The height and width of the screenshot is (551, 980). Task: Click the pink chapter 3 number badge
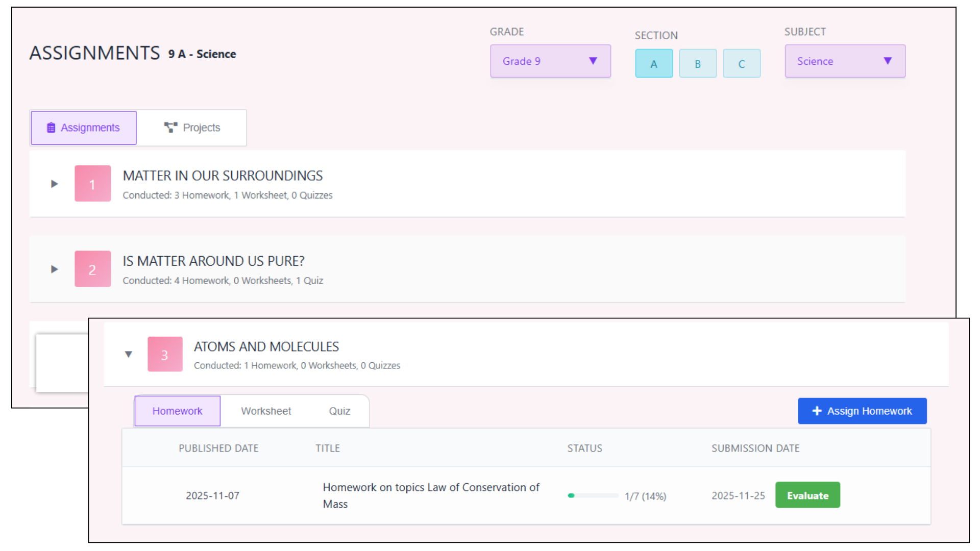(165, 354)
